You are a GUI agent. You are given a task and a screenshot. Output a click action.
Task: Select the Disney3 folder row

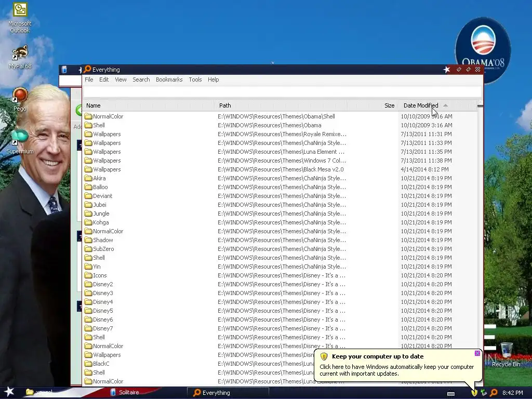(280, 293)
